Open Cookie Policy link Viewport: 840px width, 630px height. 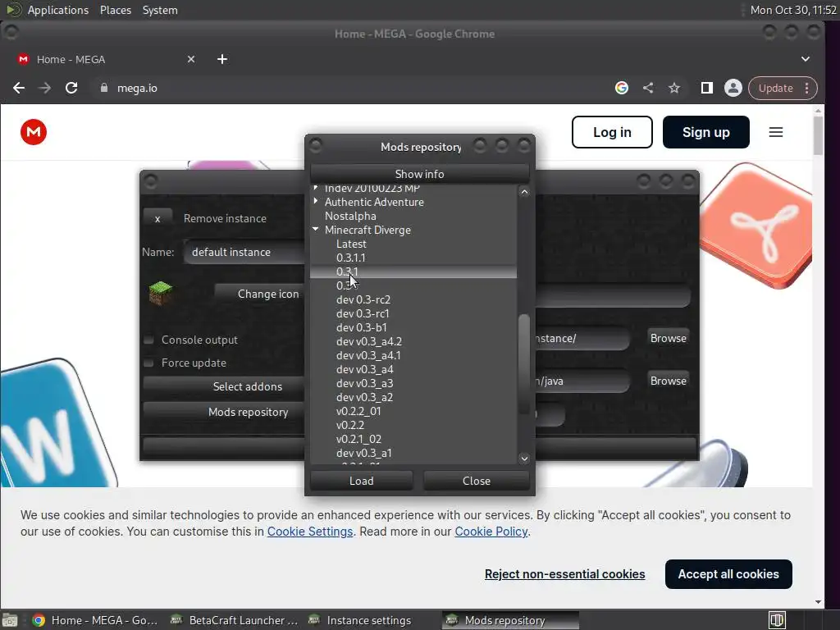tap(491, 532)
